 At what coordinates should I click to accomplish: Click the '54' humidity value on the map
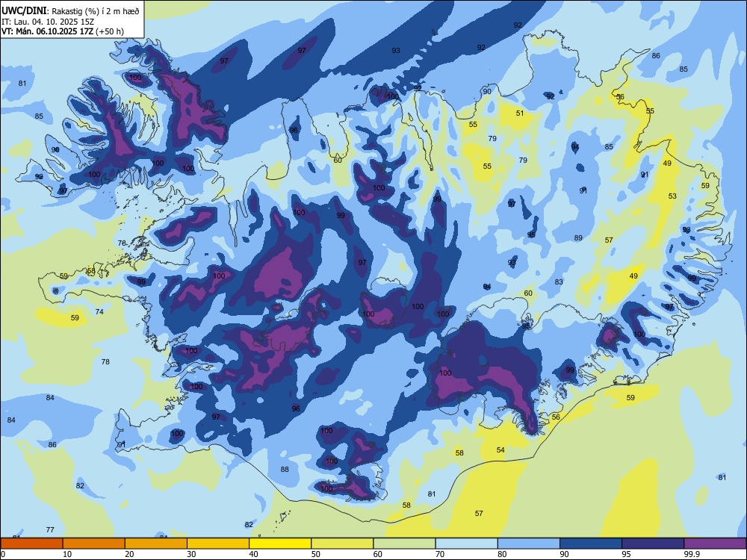500,449
